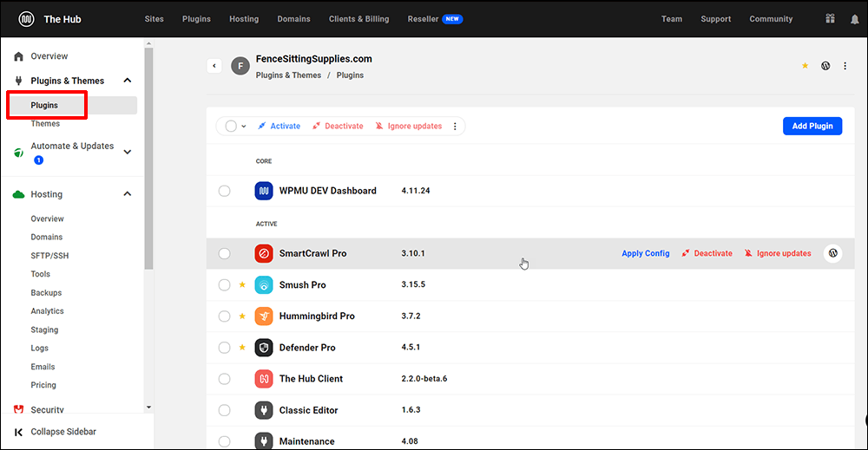The width and height of the screenshot is (868, 450).
Task: Open Sites in top navigation
Action: tap(154, 19)
